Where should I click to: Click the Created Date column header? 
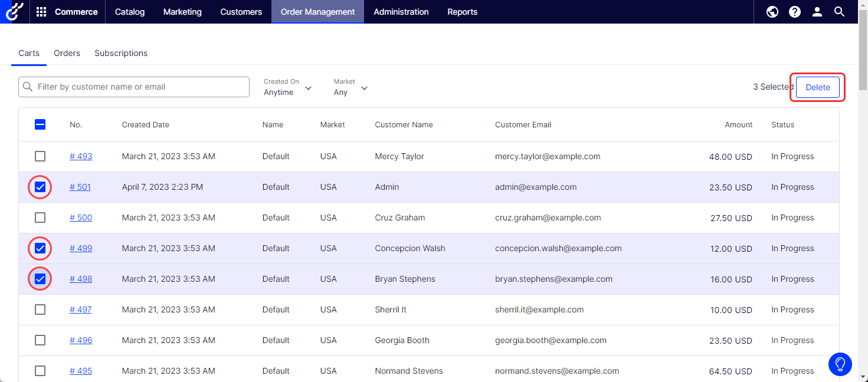point(146,124)
